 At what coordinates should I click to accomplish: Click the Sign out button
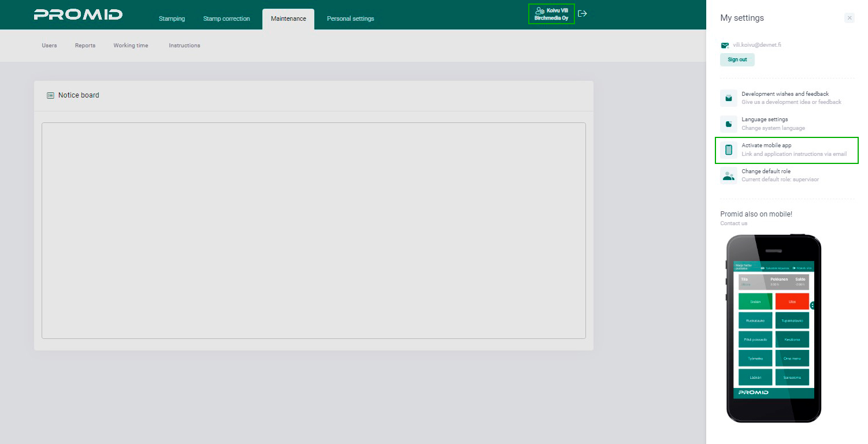tap(737, 59)
